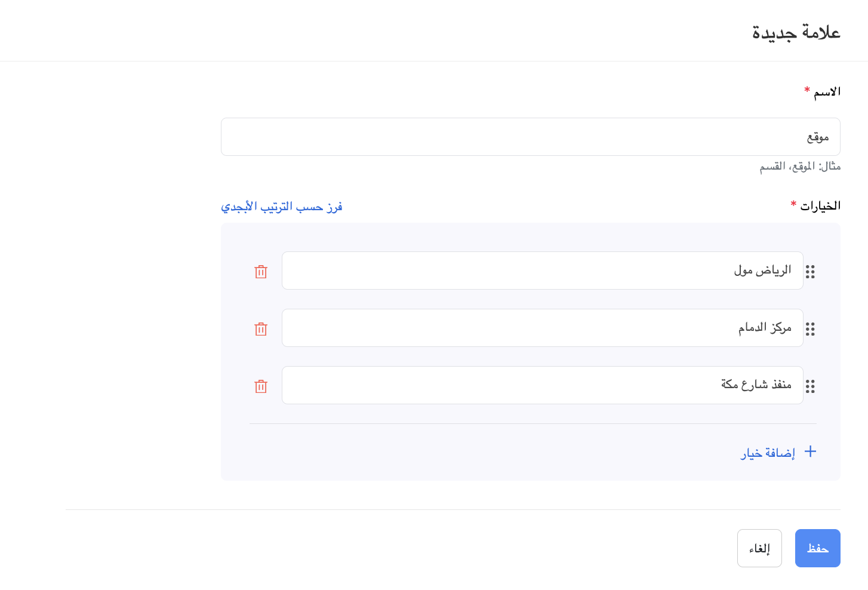
Task: Click the علامة جديدة page heading
Action: 796,32
